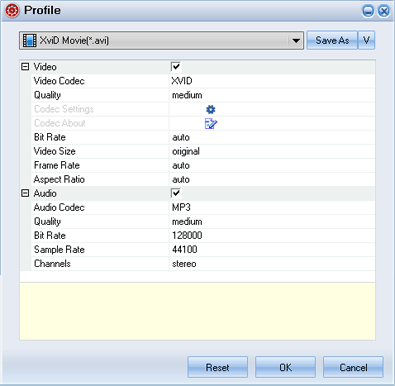Viewport: 395px width, 386px height.
Task: Select the Aspect Ratio auto value
Action: coord(181,179)
